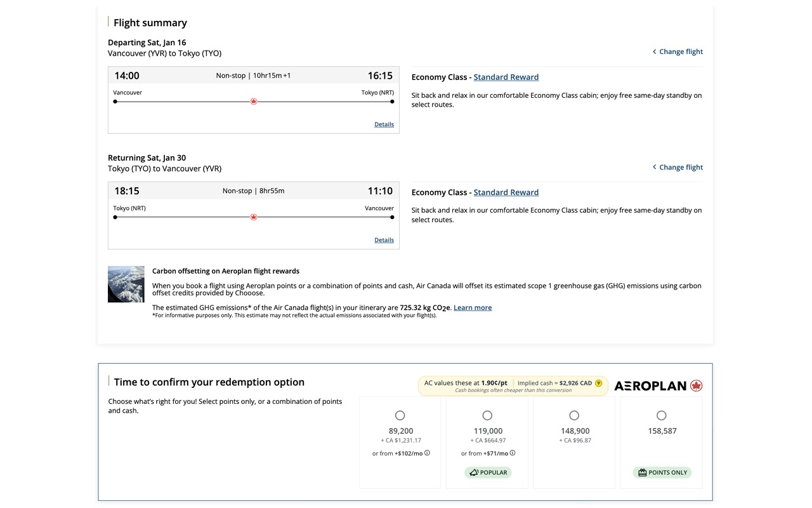This screenshot has height=508, width=812.
Task: Click the POINTS ONLY badge label
Action: tap(668, 472)
